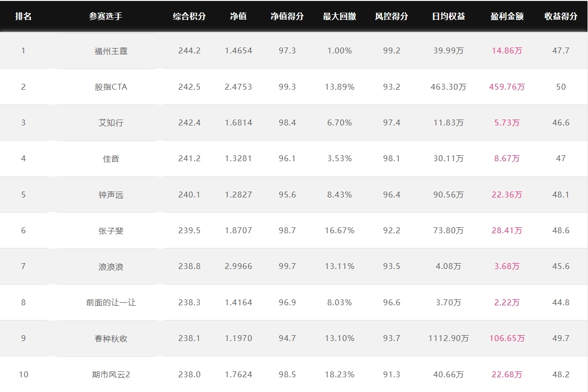Screen dimensions: 588x392
Task: Click profit amount 106.65万
Action: [x=507, y=339]
